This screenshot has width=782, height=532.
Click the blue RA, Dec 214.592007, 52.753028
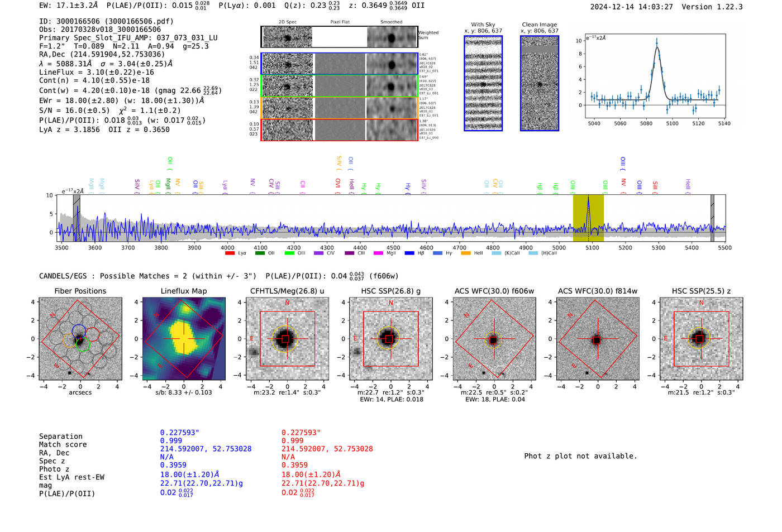point(206,449)
